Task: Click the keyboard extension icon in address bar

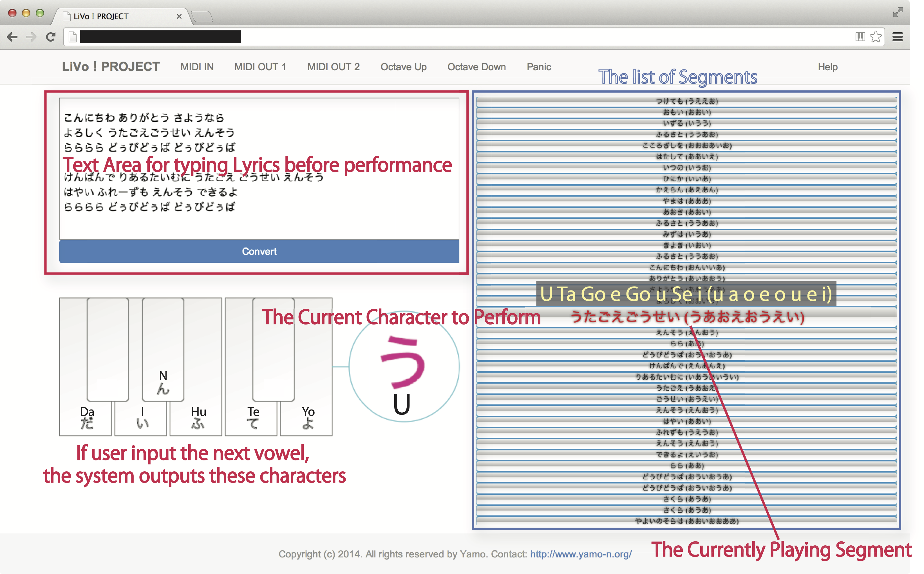Action: 860,37
